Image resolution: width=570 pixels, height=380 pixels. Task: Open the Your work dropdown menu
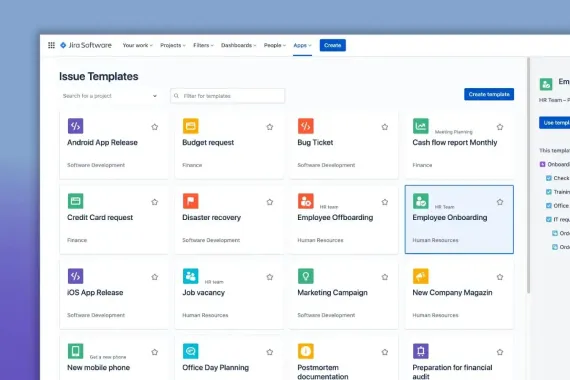click(x=137, y=45)
